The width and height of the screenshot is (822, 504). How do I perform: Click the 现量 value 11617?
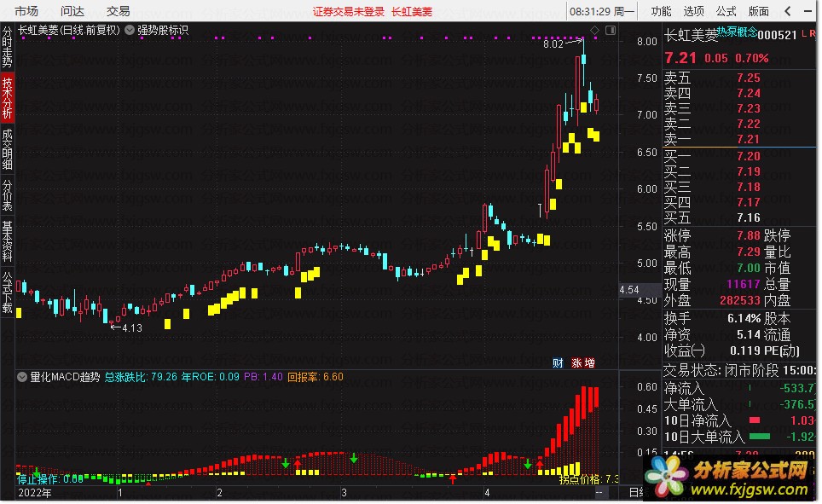click(744, 284)
